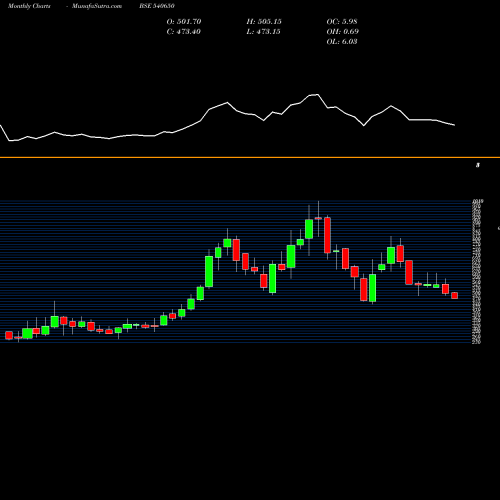This screenshot has height=500, width=500.
Task: Click the tallest green candle, the peak before the late-chart highs
Action: (209, 271)
